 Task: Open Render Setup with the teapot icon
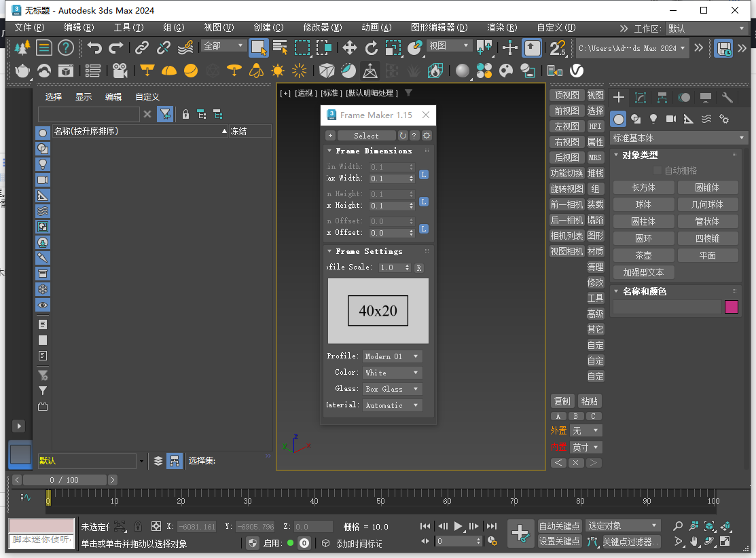coord(22,70)
